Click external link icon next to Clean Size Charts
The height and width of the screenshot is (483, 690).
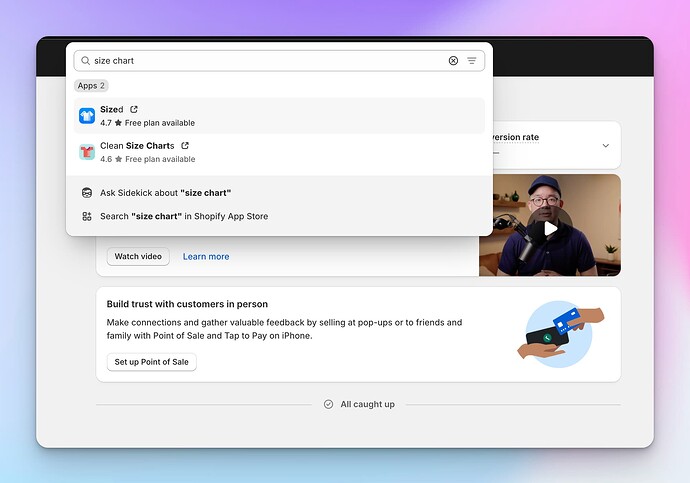185,145
